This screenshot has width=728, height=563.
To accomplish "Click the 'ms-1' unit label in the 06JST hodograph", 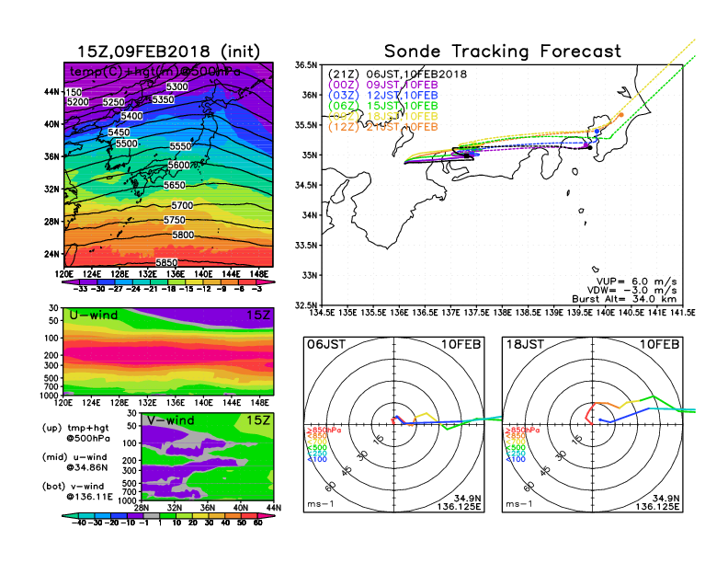I will click(321, 504).
